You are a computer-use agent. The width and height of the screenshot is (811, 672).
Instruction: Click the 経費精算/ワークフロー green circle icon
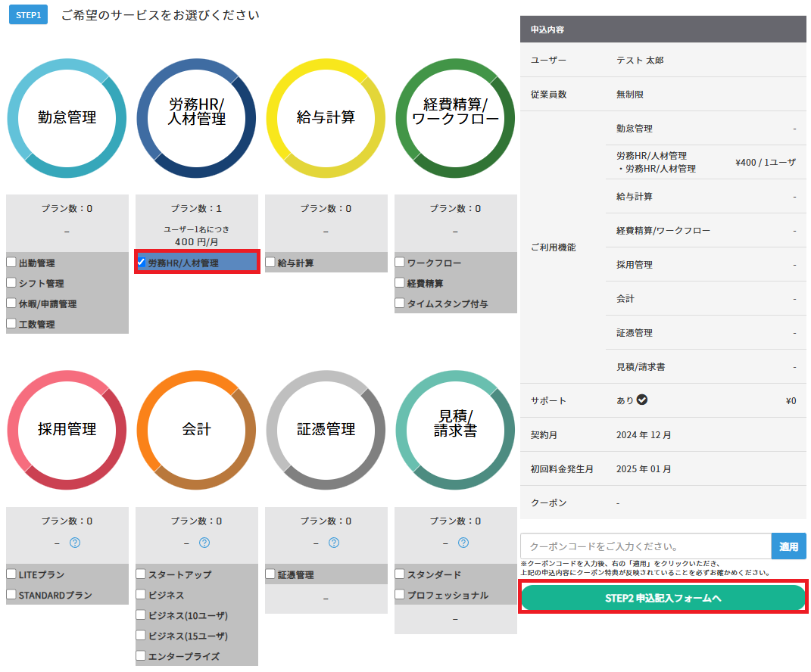[455, 117]
